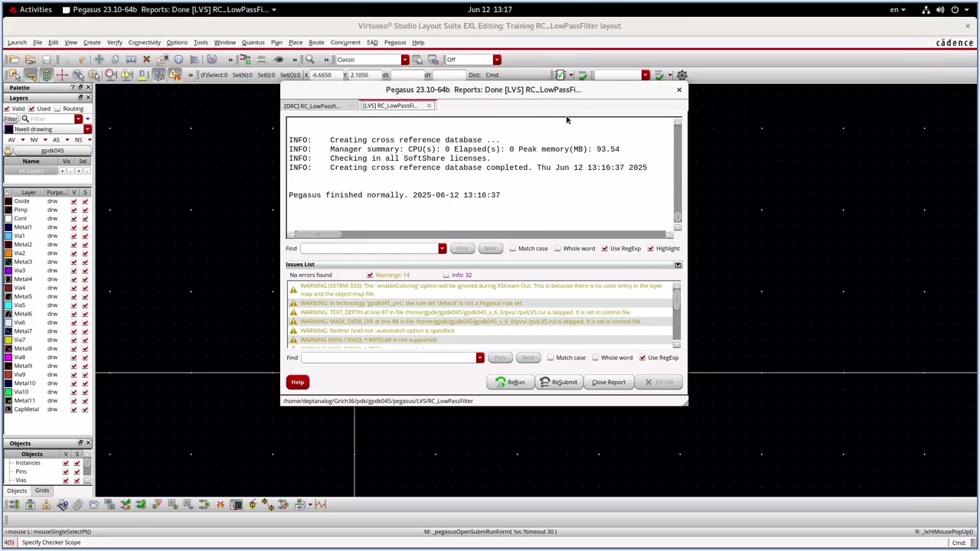Click first icon in bottom toolbar
Image resolution: width=980 pixels, height=551 pixels.
(14, 504)
